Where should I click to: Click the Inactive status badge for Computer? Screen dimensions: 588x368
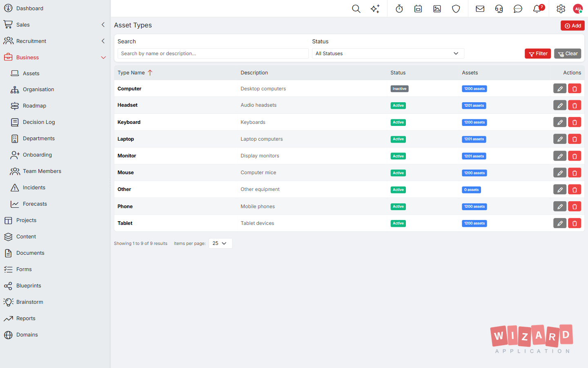pos(399,89)
